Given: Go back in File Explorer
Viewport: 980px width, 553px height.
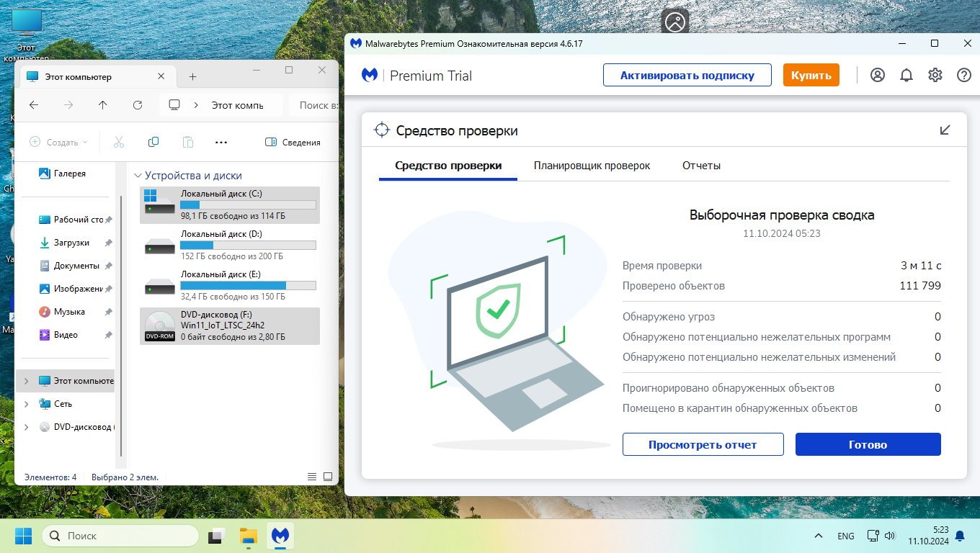Looking at the screenshot, I should [34, 105].
